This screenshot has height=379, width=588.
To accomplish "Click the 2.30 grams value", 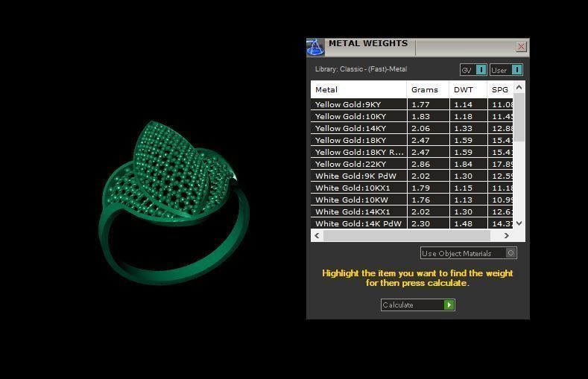I will tap(420, 223).
